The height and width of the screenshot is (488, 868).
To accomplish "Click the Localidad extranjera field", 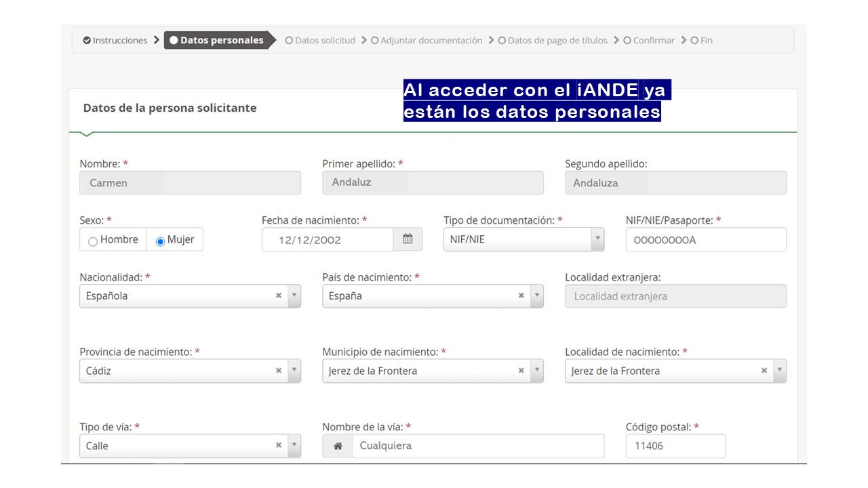I will click(675, 296).
